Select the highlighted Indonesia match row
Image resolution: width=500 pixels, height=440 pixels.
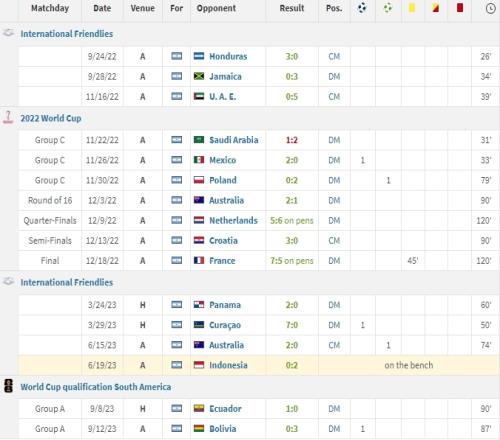[x=259, y=365]
